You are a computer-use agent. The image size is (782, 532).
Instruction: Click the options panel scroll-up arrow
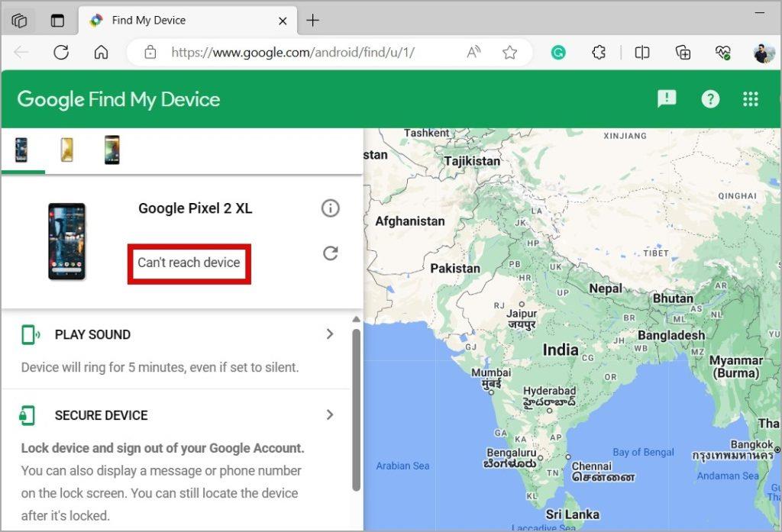(356, 319)
